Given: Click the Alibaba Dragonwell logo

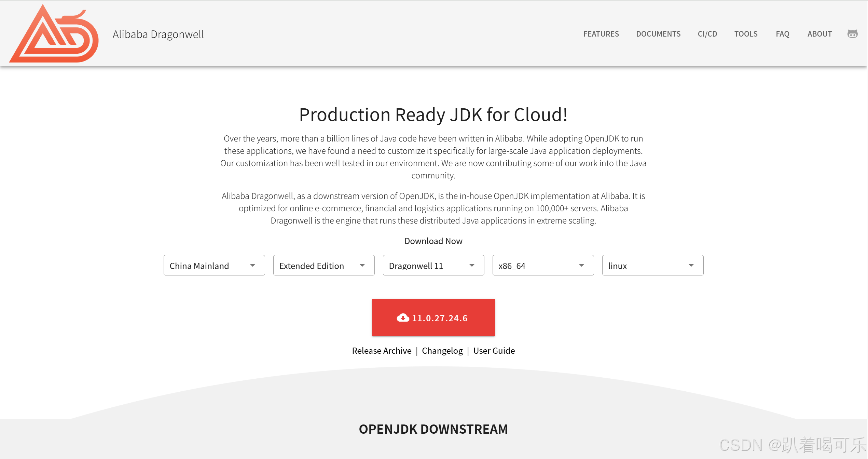Looking at the screenshot, I should point(53,33).
